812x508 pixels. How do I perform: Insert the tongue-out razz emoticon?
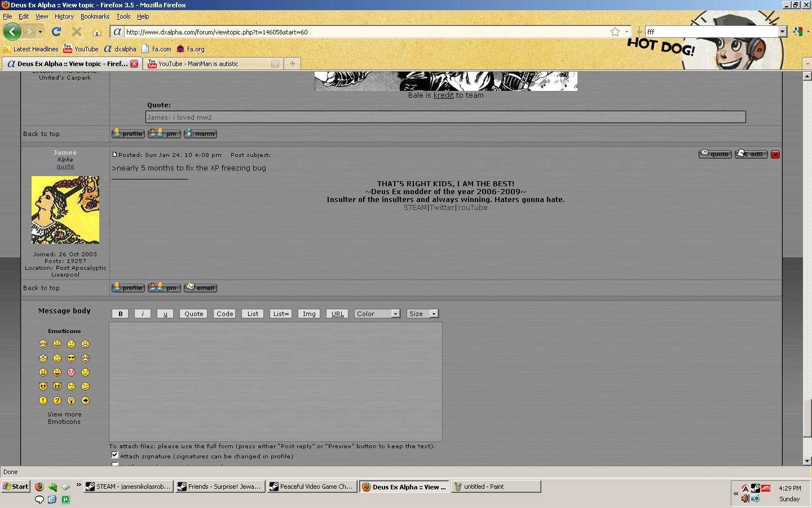coord(57,372)
